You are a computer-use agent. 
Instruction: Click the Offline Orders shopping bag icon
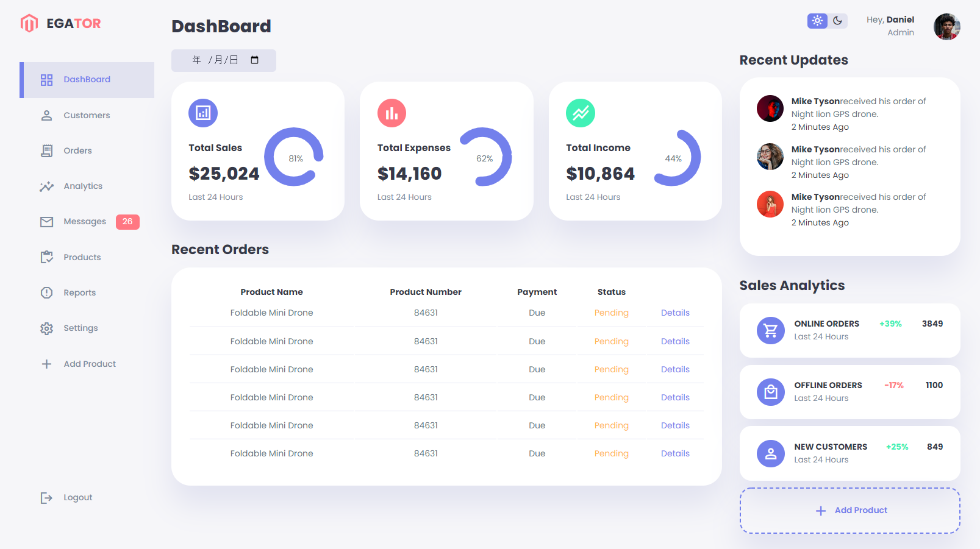click(771, 392)
